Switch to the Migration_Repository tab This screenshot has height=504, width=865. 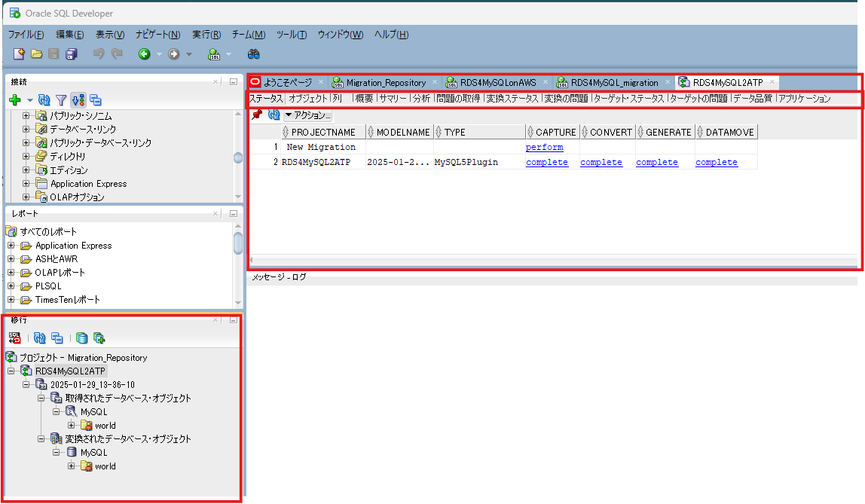click(386, 83)
